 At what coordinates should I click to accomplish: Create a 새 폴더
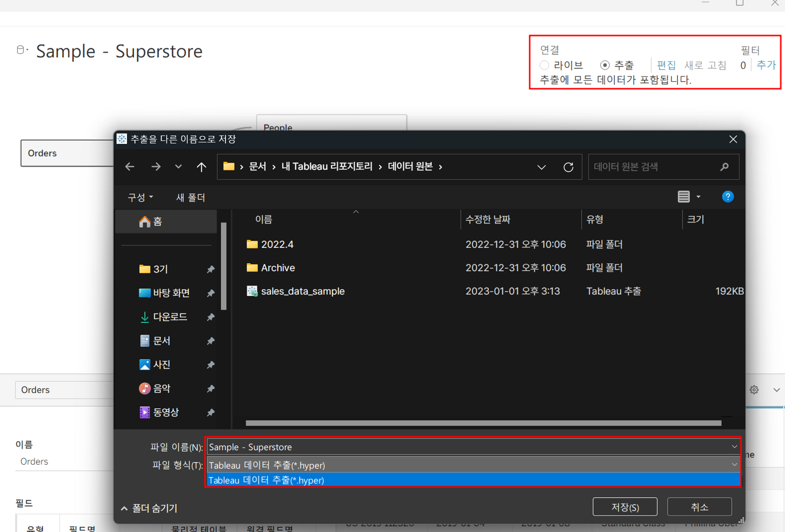tap(191, 197)
